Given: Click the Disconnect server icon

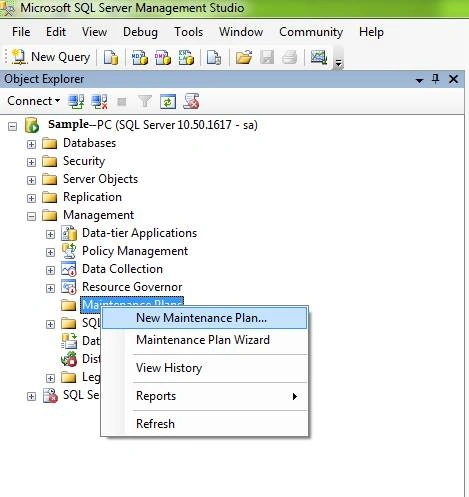Looking at the screenshot, I should [x=99, y=101].
